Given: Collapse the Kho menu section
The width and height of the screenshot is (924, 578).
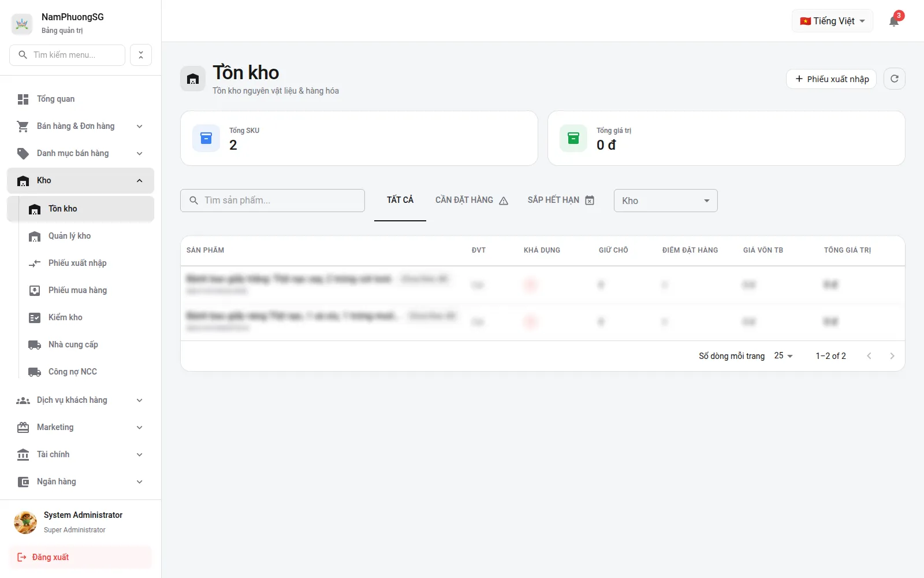Looking at the screenshot, I should (80, 180).
